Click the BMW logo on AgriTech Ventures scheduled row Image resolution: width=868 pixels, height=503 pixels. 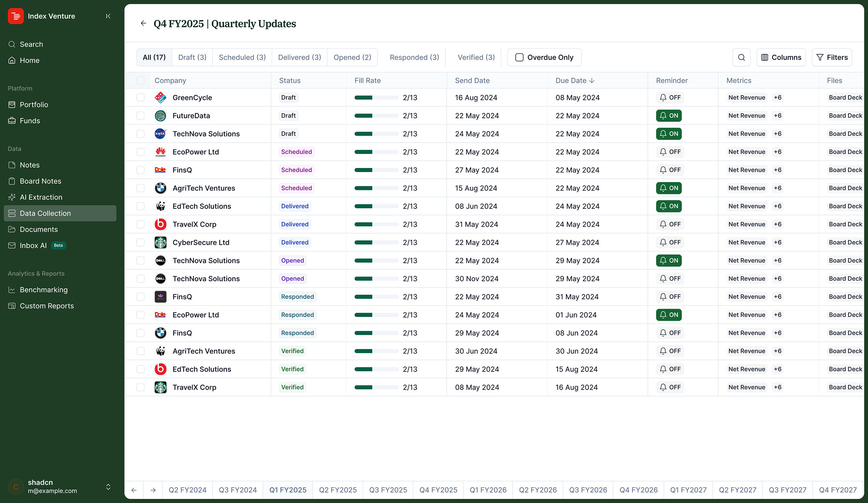pos(161,188)
